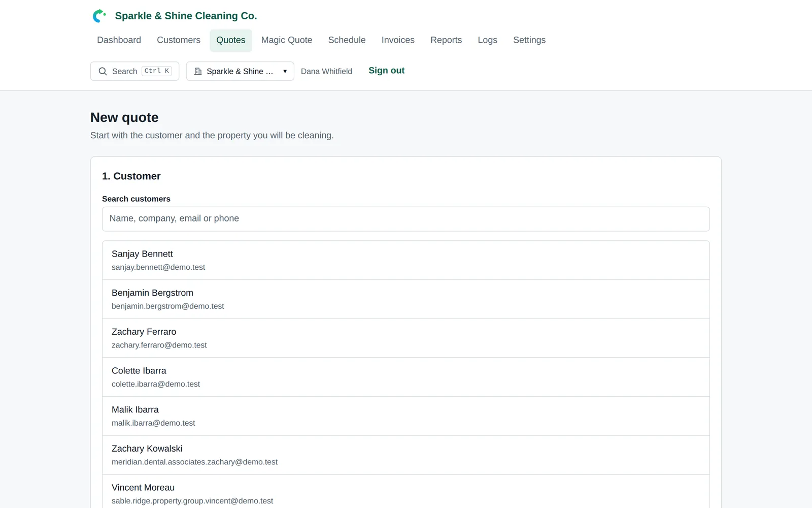812x508 pixels.
Task: Open the Logs tab
Action: (487, 40)
